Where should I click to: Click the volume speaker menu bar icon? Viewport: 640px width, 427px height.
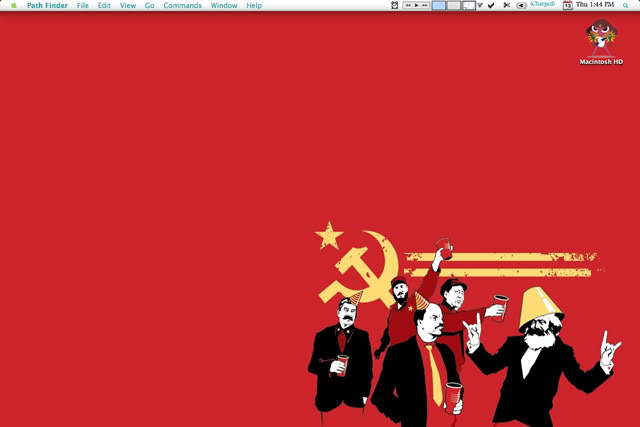pos(521,5)
